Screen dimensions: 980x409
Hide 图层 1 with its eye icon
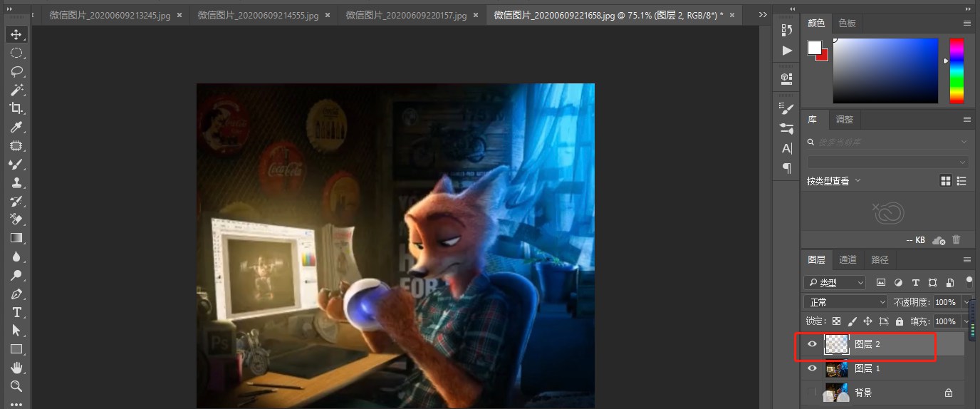[x=812, y=368]
